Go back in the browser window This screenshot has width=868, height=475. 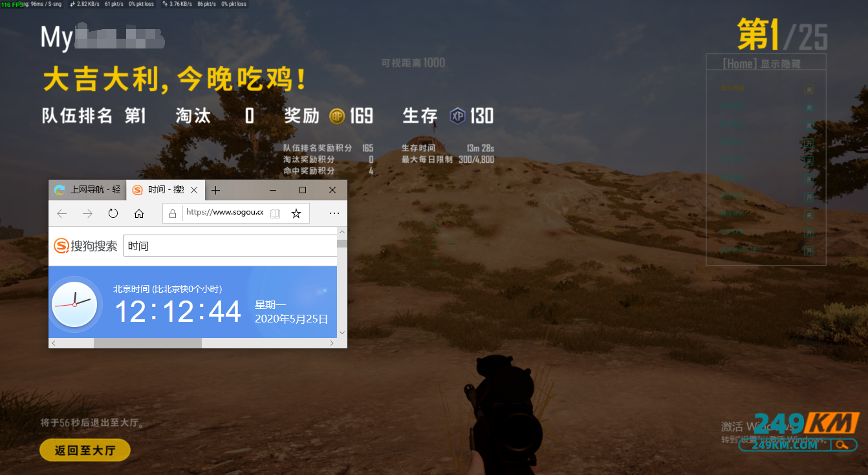(62, 213)
